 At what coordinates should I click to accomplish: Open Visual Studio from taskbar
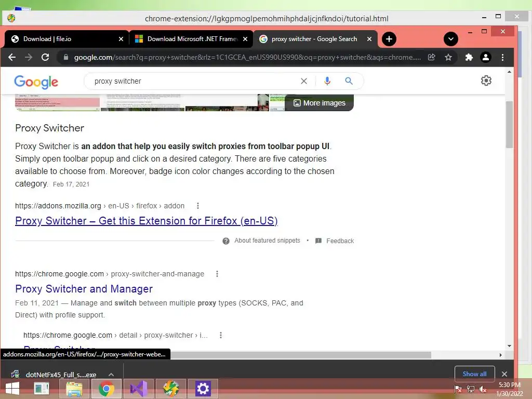[138, 389]
